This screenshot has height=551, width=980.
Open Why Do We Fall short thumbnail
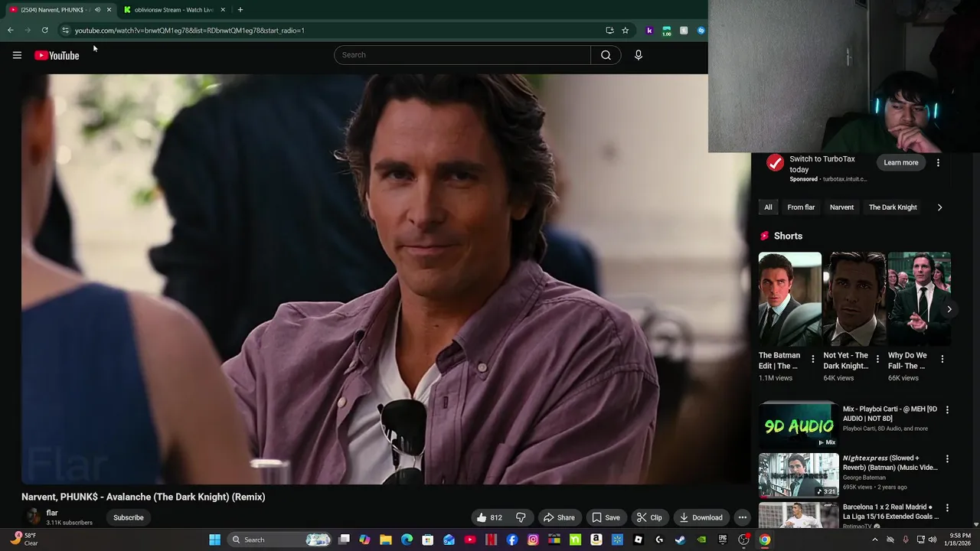[x=919, y=299]
